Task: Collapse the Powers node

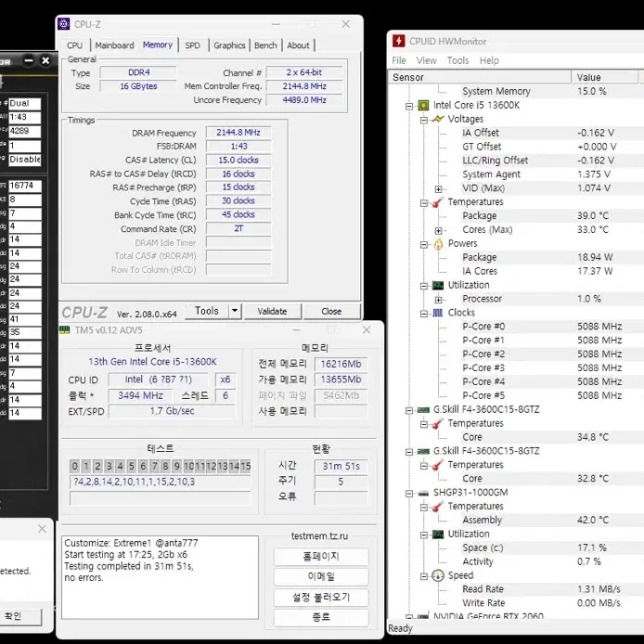Action: tap(424, 244)
